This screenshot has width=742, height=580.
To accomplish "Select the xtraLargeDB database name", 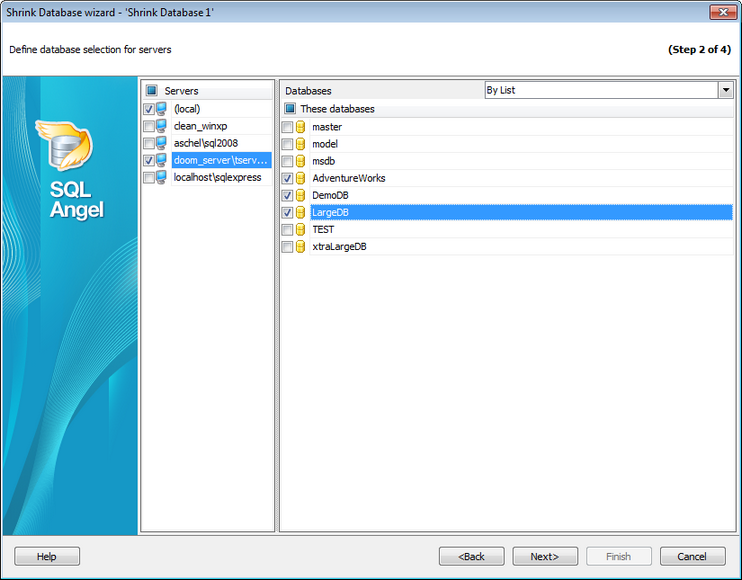I will click(x=339, y=246).
